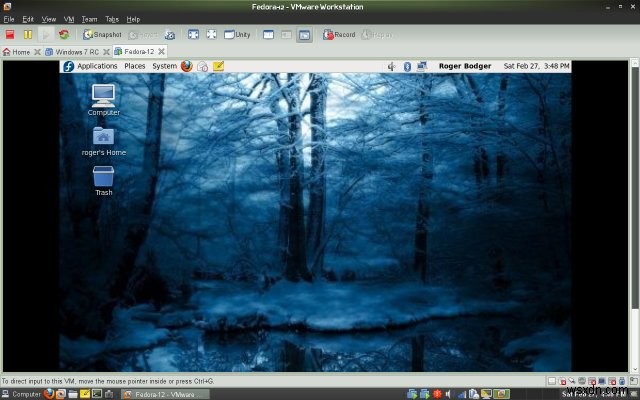Open the Team menu
The image size is (640, 400).
point(90,19)
